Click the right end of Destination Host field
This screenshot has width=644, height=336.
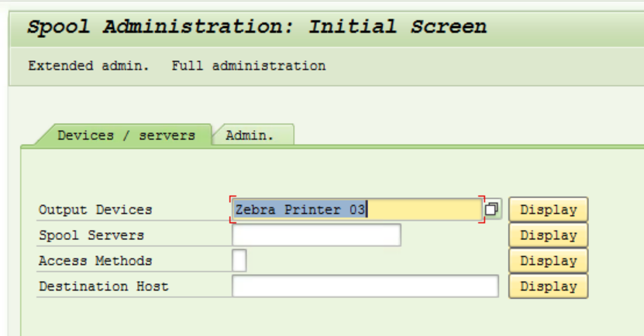488,286
